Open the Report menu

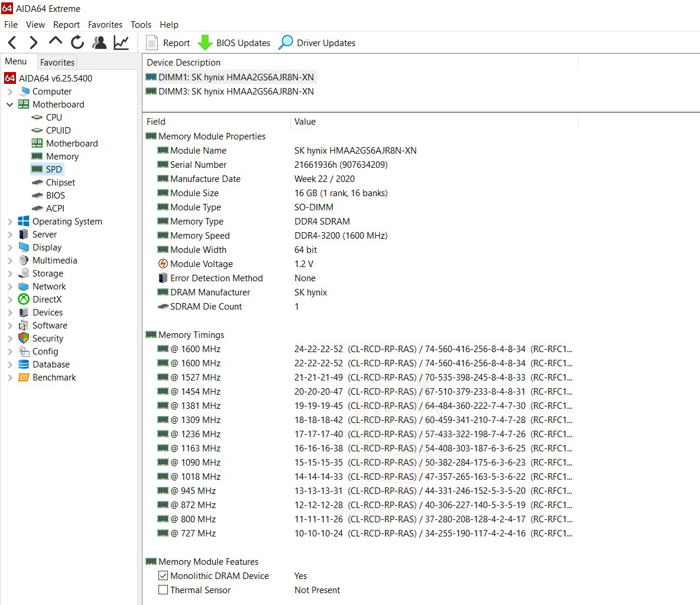coord(67,25)
